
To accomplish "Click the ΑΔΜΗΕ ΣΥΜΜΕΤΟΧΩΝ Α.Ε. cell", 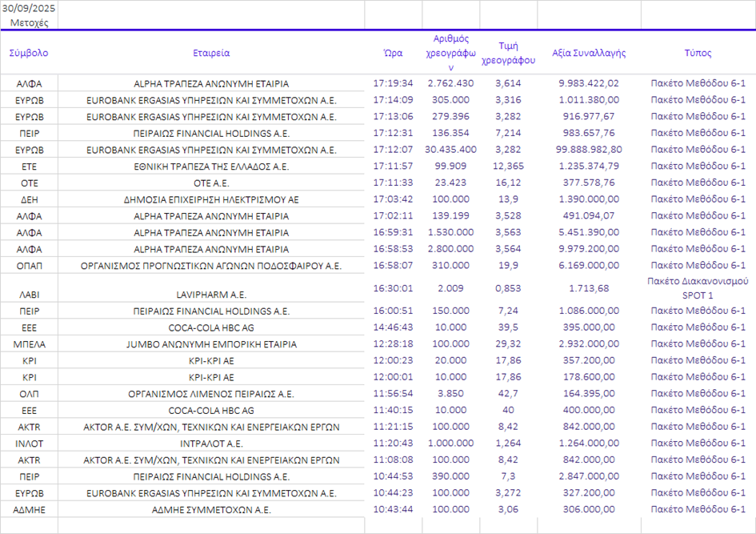I will coord(211,510).
